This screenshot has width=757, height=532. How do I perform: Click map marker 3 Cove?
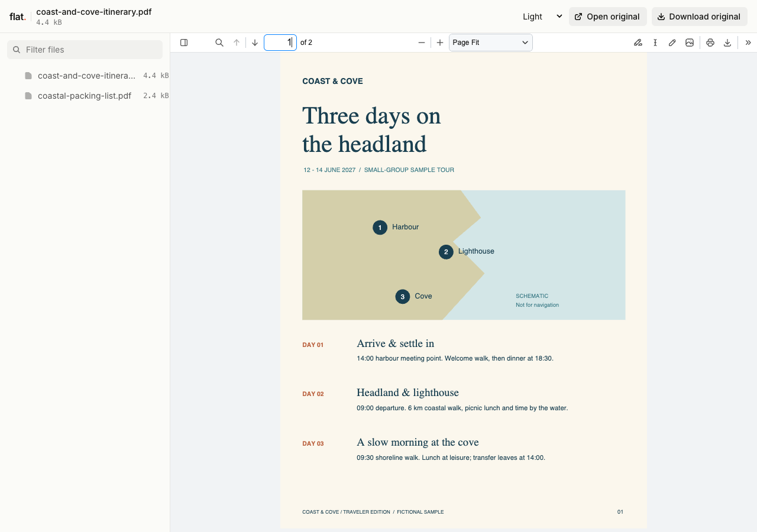coord(403,297)
